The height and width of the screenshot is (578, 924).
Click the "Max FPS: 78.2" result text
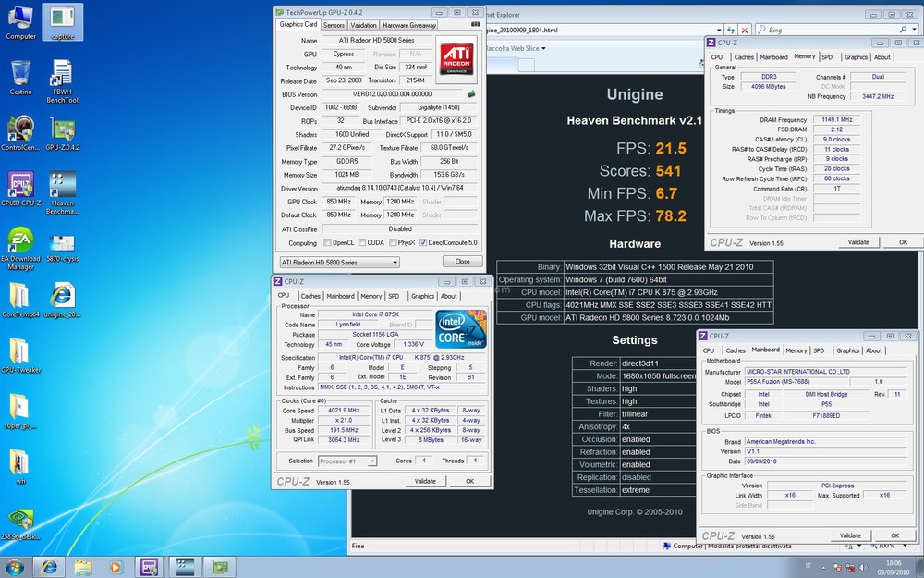pyautogui.click(x=636, y=215)
